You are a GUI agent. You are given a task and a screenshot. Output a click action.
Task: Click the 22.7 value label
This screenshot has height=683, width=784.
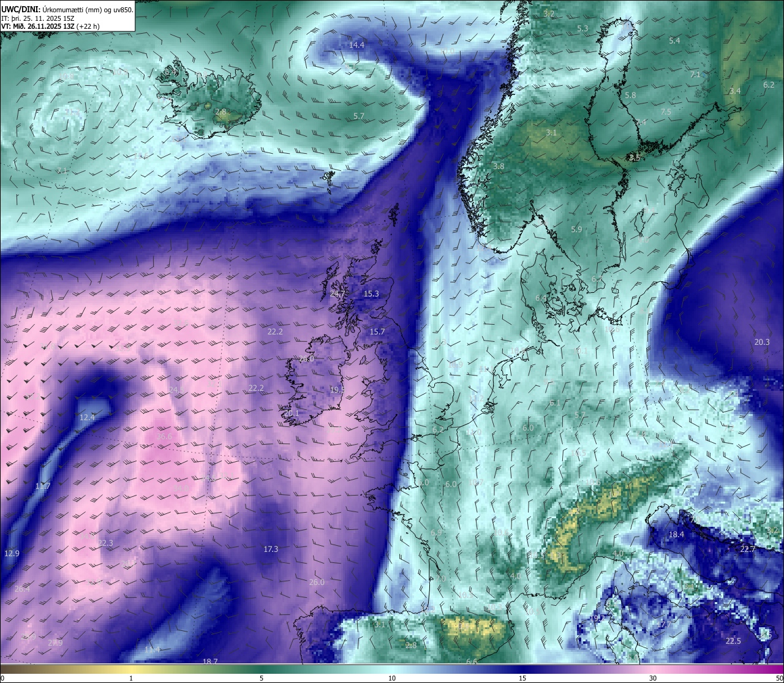[748, 549]
